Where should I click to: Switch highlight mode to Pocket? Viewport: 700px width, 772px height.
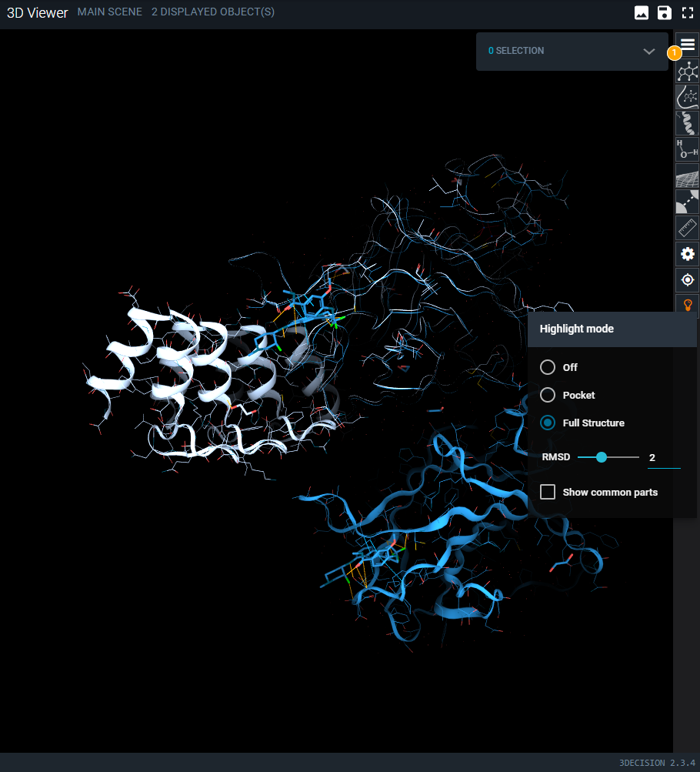[547, 395]
